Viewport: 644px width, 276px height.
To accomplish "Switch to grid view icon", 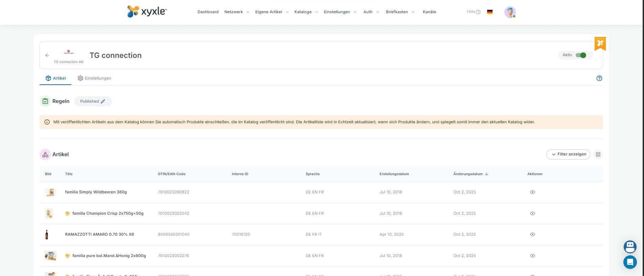I will pyautogui.click(x=598, y=154).
